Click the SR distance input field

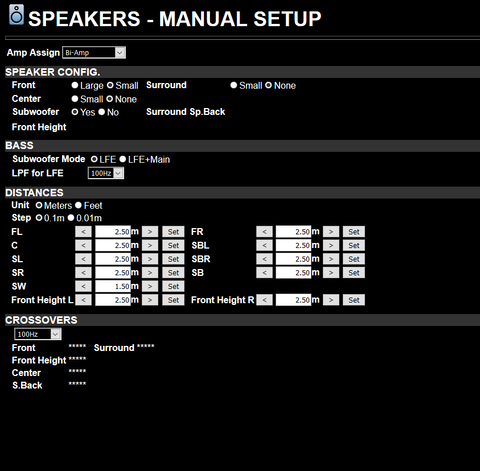(113, 273)
